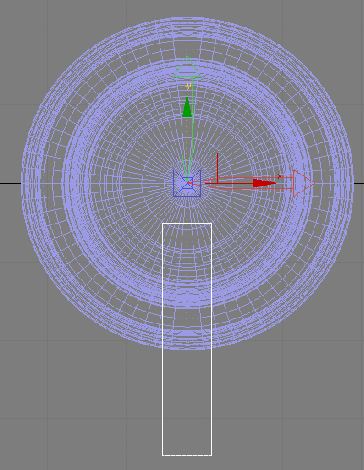
Task: Click the blue square pivot at center
Action: coord(187,183)
